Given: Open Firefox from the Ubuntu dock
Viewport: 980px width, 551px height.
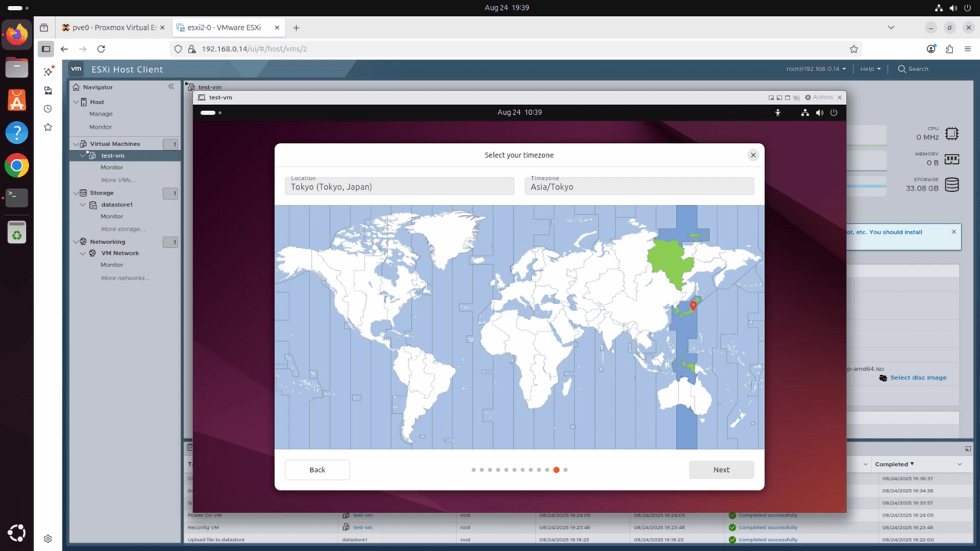Looking at the screenshot, I should 17,34.
